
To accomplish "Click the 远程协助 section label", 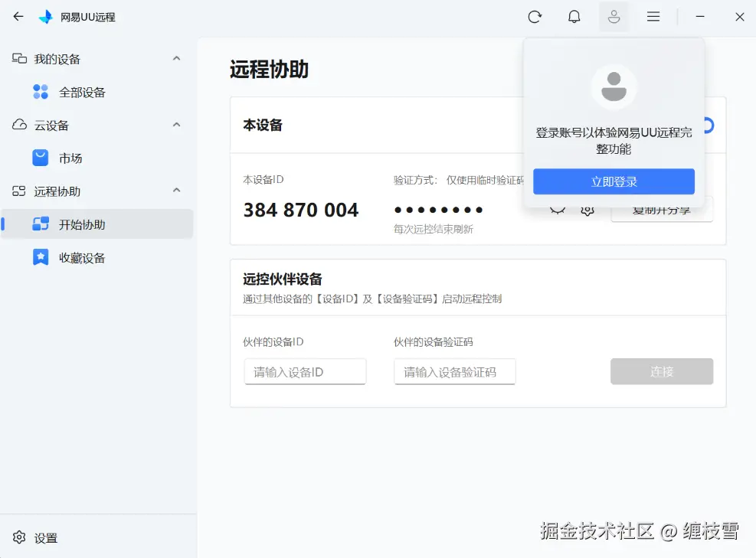I will (x=57, y=192).
